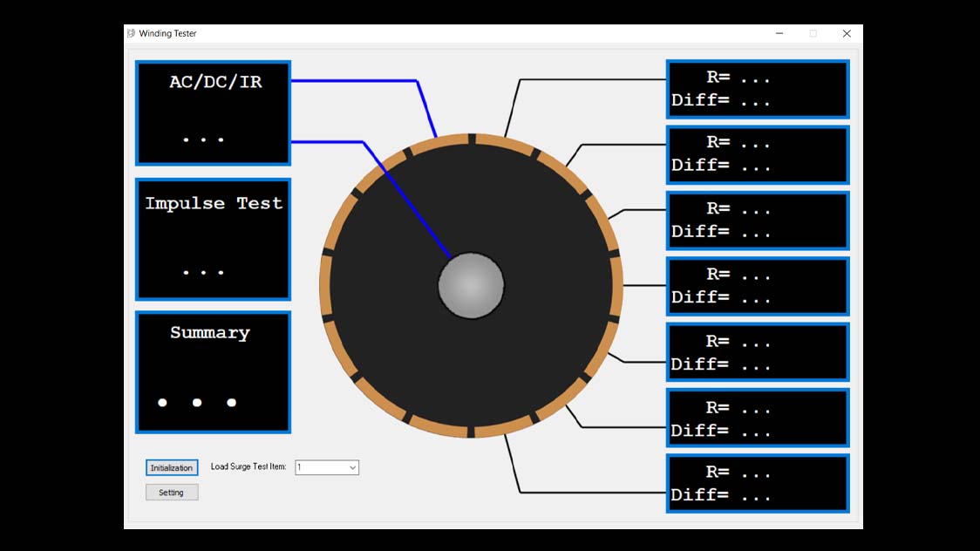Select the Impulse Test panel
980x551 pixels.
[213, 240]
